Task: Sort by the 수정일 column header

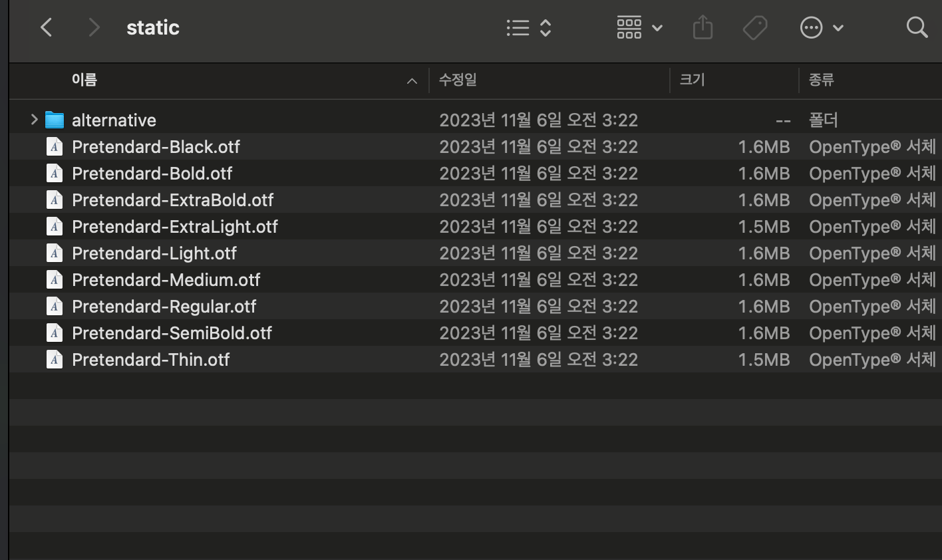Action: (458, 80)
